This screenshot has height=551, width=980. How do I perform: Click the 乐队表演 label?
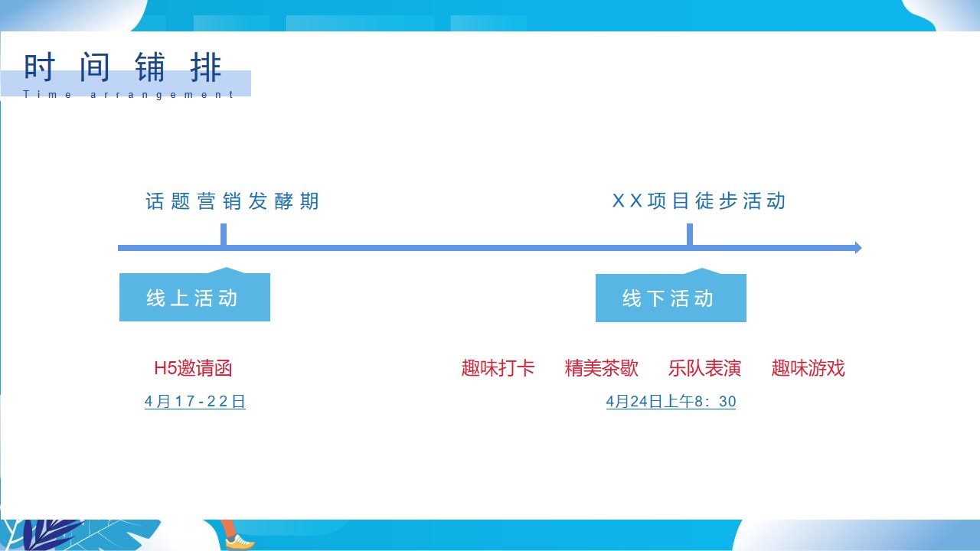point(704,368)
